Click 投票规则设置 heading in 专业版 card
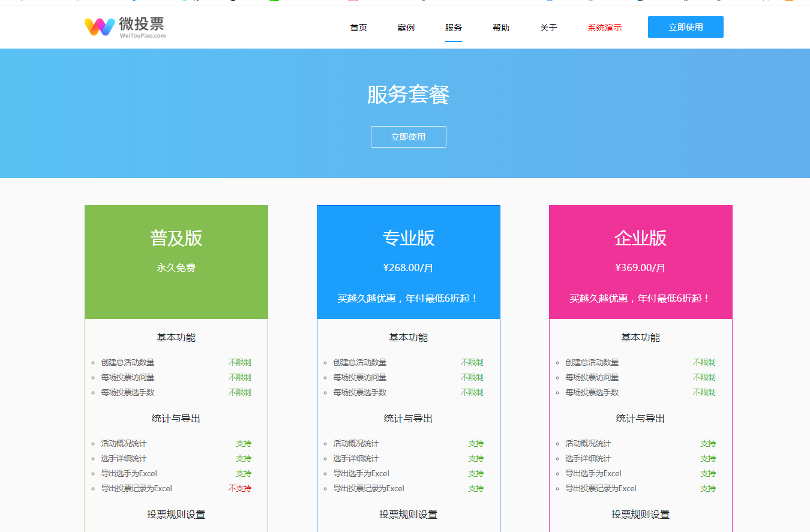 408,515
